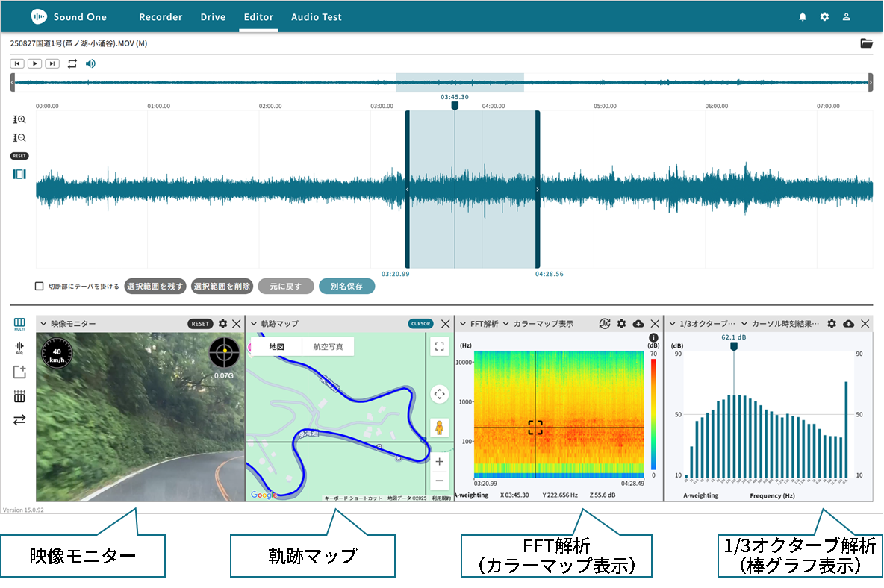Open the Audio Test tab
Screen dimensions: 884x588
(317, 17)
